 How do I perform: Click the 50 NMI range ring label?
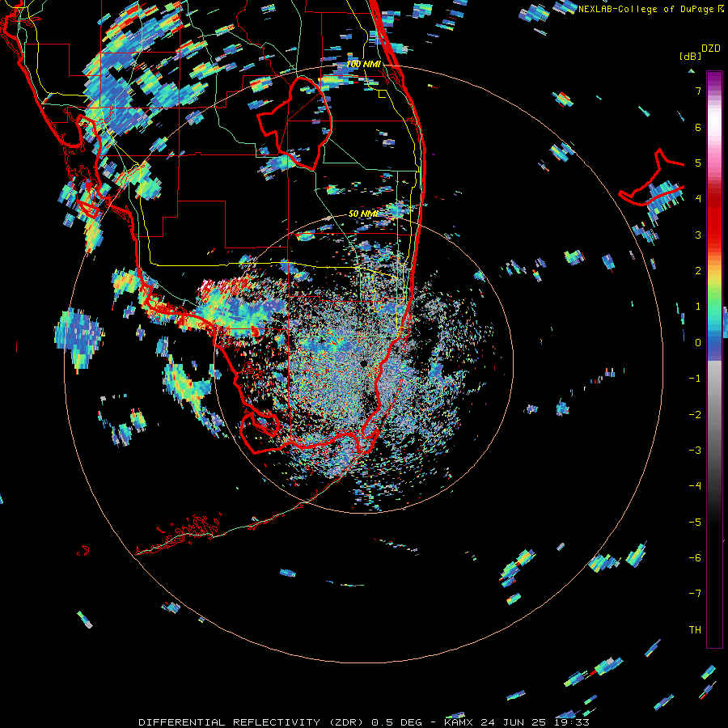(x=363, y=214)
